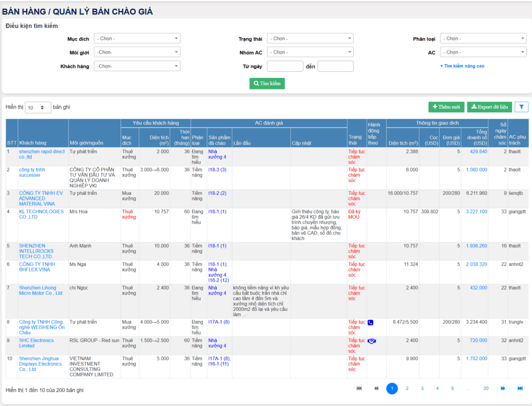Click the phone call icon in row 8
The width and height of the screenshot is (532, 406).
370,322
